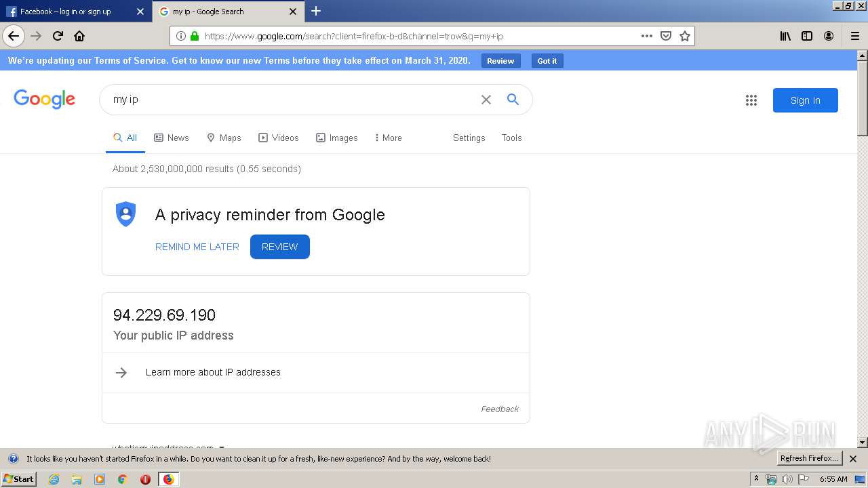Click Firefox taskbar button
This screenshot has height=488, width=868.
[168, 479]
